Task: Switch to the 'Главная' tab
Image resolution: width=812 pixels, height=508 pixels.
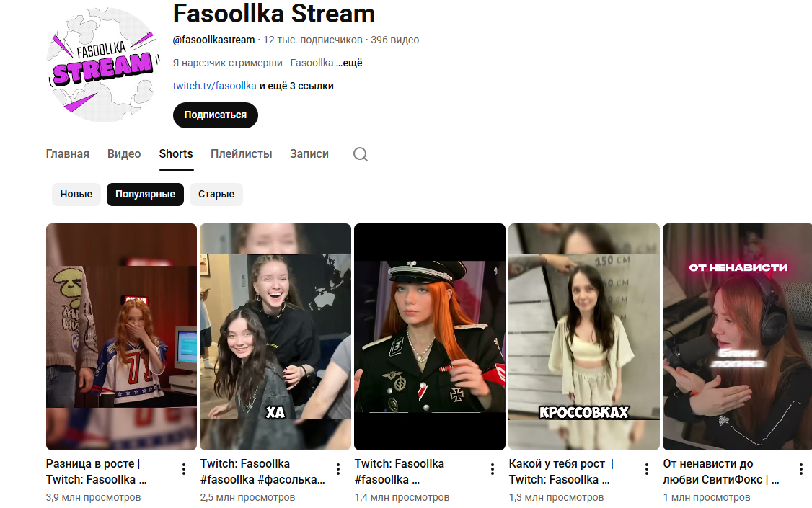Action: (x=67, y=154)
